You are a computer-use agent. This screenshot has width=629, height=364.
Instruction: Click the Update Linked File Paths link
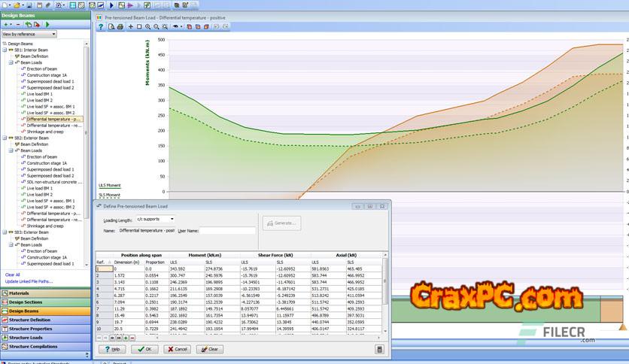pyautogui.click(x=29, y=281)
